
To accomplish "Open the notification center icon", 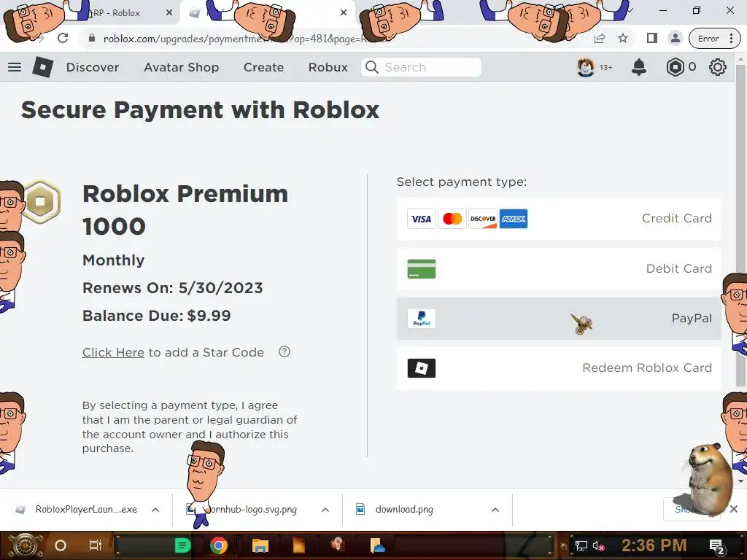I will coord(716,547).
